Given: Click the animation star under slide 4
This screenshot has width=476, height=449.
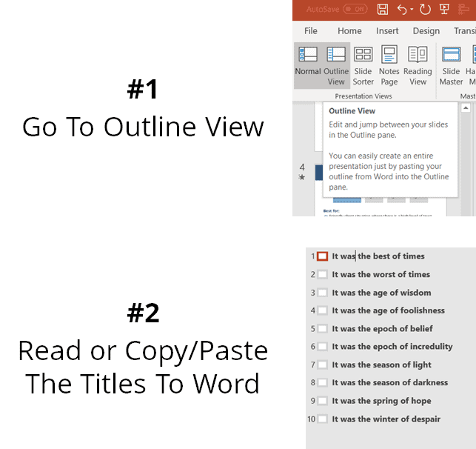Looking at the screenshot, I should (301, 177).
